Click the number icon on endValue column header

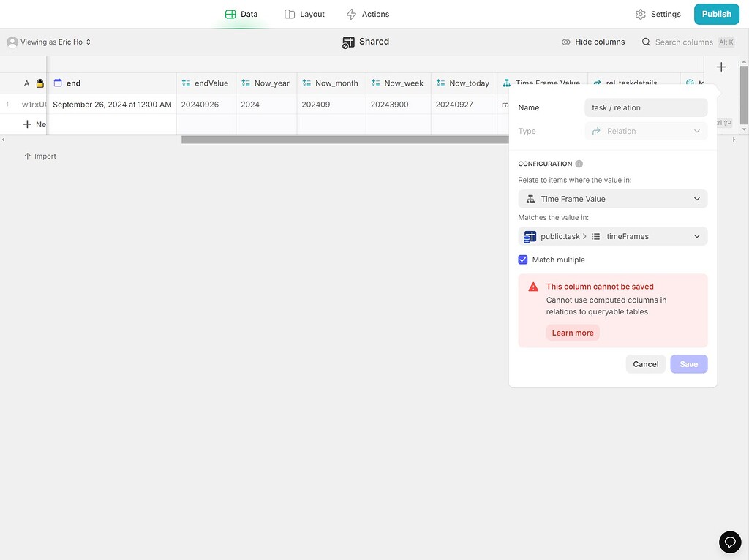point(185,83)
